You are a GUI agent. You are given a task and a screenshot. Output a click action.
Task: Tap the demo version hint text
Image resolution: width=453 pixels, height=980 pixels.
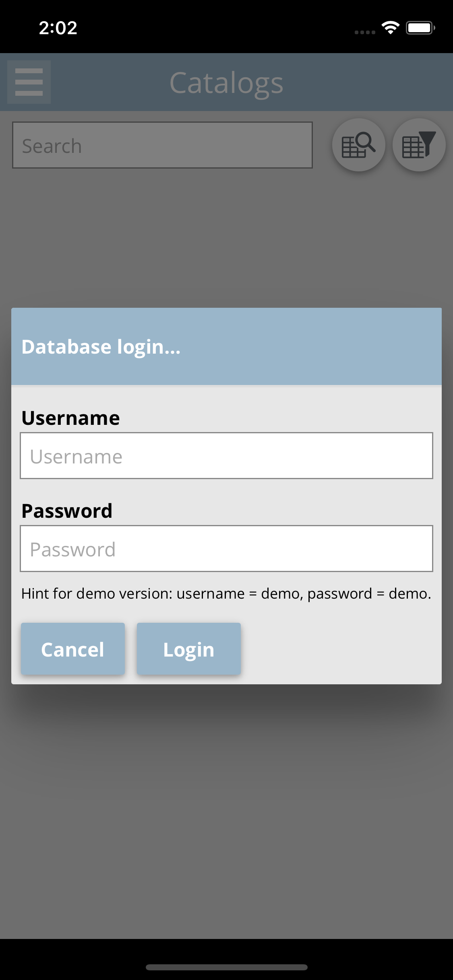pos(226,594)
